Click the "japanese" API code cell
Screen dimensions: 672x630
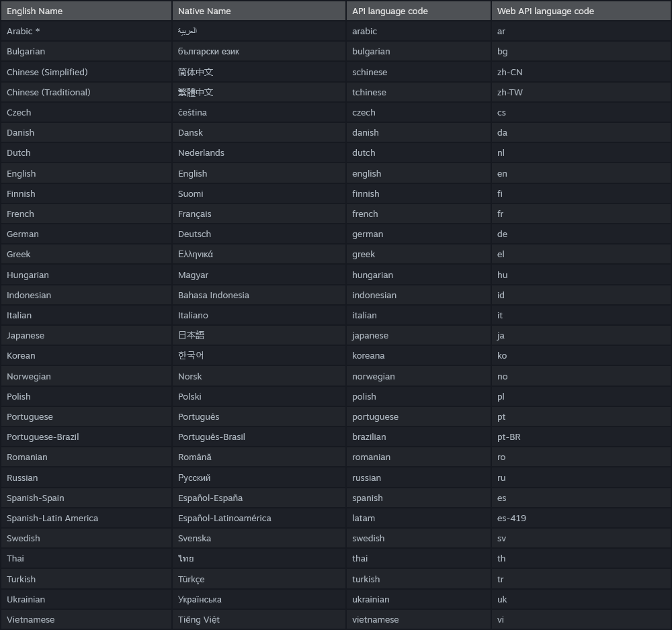(418, 335)
